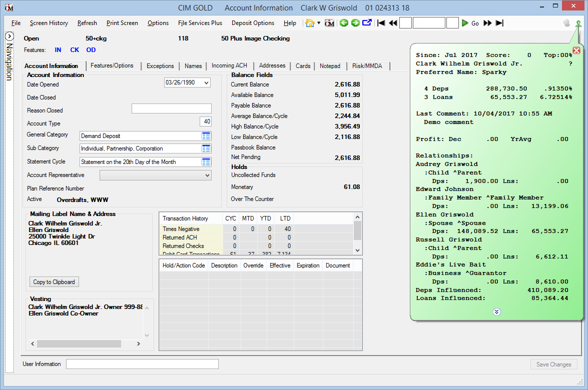
Task: Click the Vesting horizontal scrollbar thumb
Action: click(79, 343)
